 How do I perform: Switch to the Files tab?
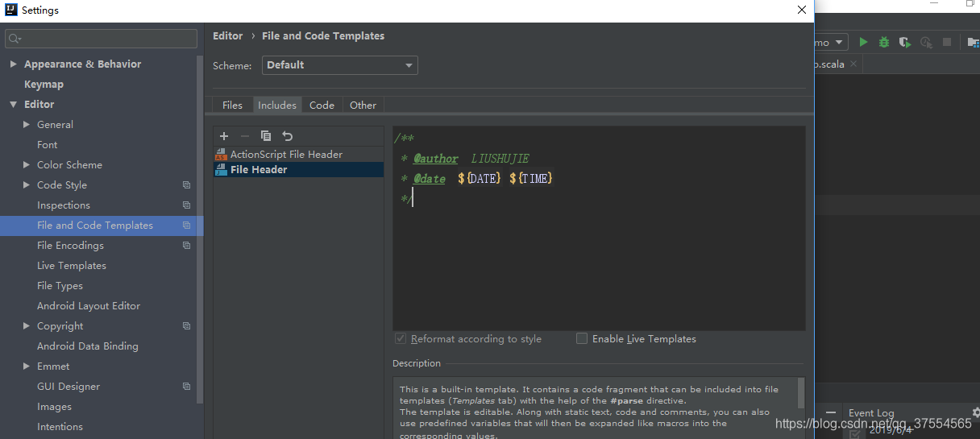coord(232,105)
